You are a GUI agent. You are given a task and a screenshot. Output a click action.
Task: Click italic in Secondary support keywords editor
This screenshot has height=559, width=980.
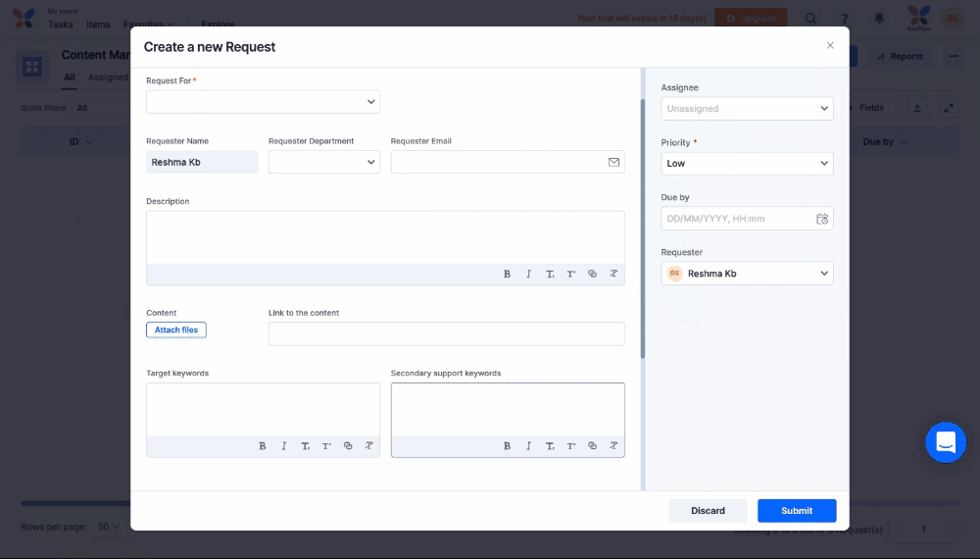(x=528, y=446)
